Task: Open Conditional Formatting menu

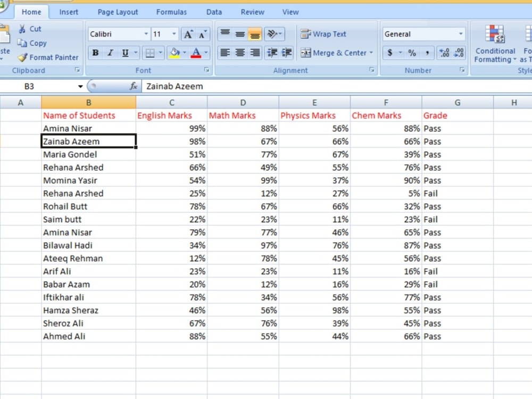Action: pos(495,44)
